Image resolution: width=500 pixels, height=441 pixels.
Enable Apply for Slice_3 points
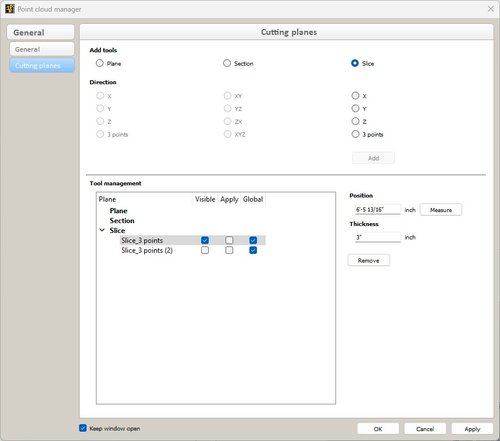tap(229, 240)
